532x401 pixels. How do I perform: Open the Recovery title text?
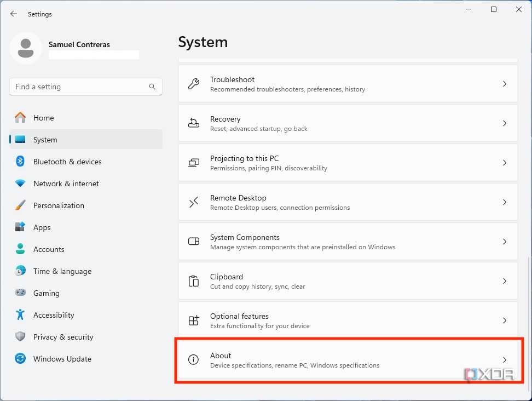tap(225, 119)
